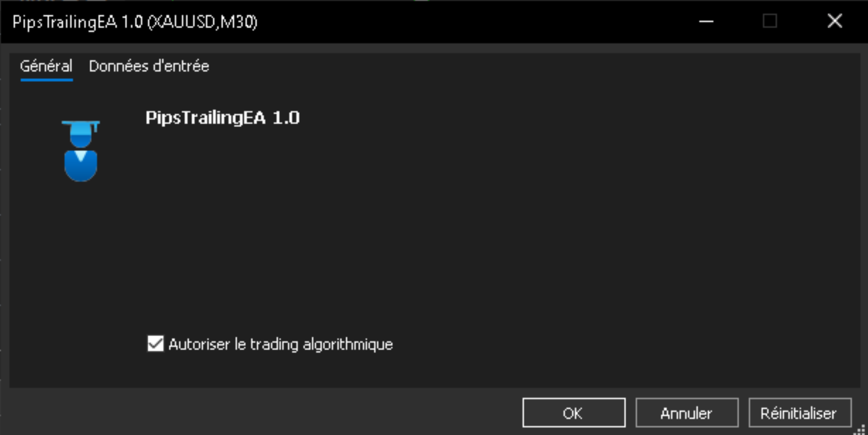Click the resize grip in the dialog corner
This screenshot has width=868, height=435.
tap(859, 430)
